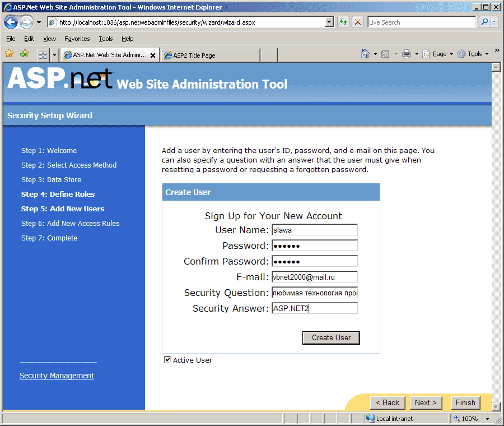Click the Print icon
The height and width of the screenshot is (426, 504).
[x=407, y=54]
